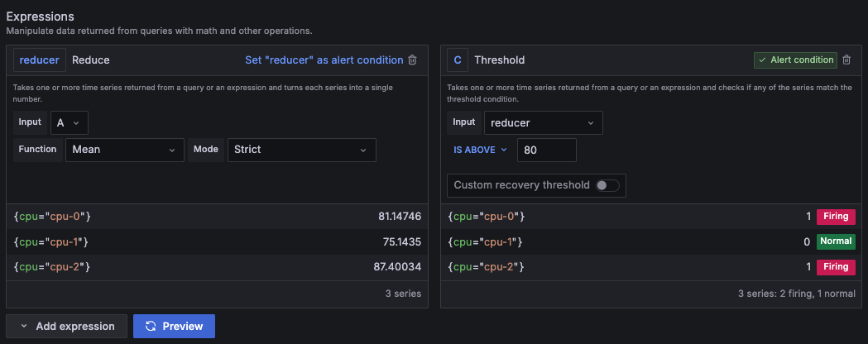The image size is (868, 344).
Task: Delete the reducer Reduce expression
Action: (413, 60)
